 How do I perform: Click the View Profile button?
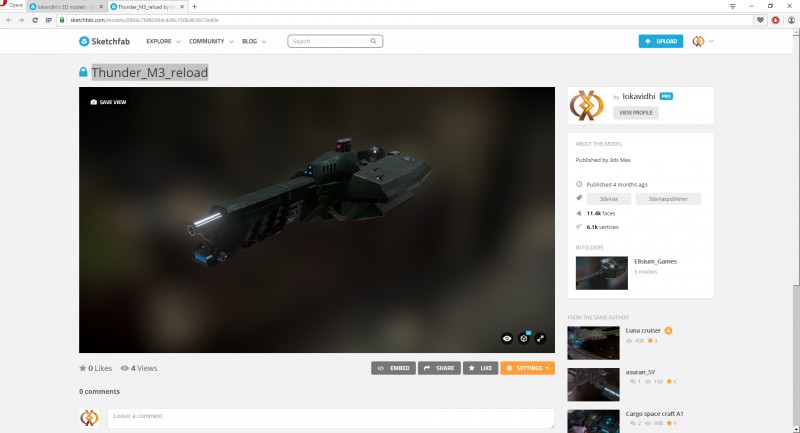(x=636, y=113)
